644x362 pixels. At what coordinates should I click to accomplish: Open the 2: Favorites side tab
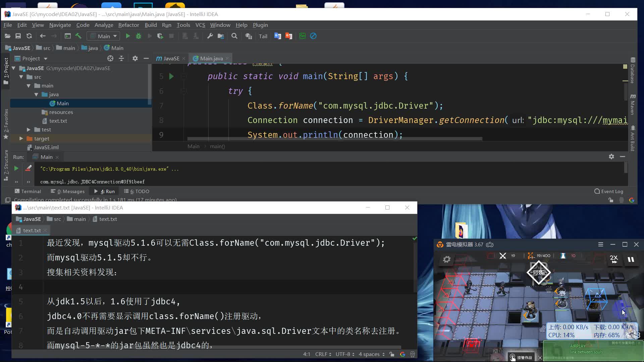click(x=6, y=124)
